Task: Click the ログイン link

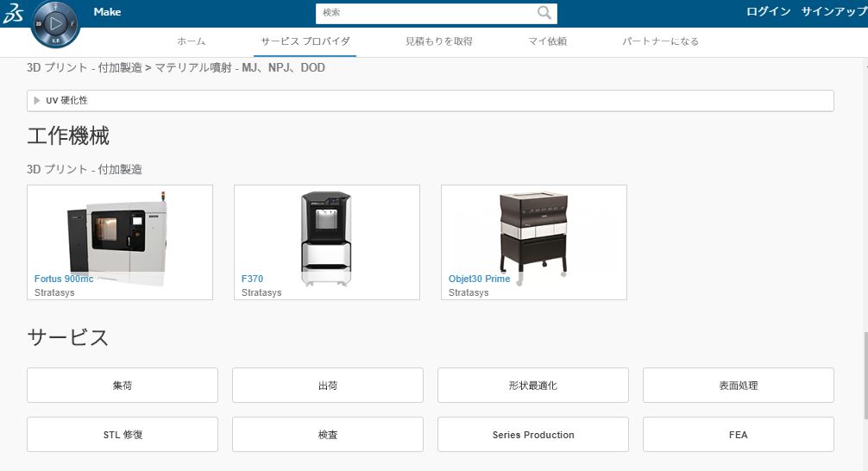Action: pyautogui.click(x=769, y=11)
